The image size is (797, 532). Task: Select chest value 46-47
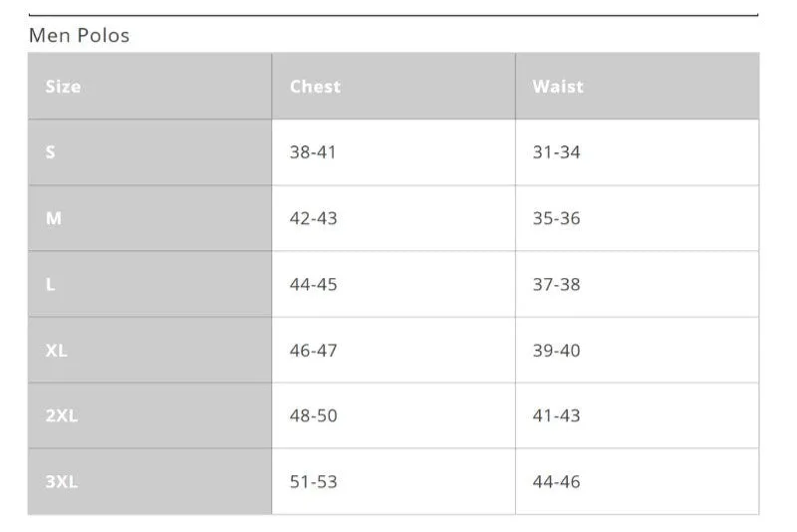(x=313, y=350)
